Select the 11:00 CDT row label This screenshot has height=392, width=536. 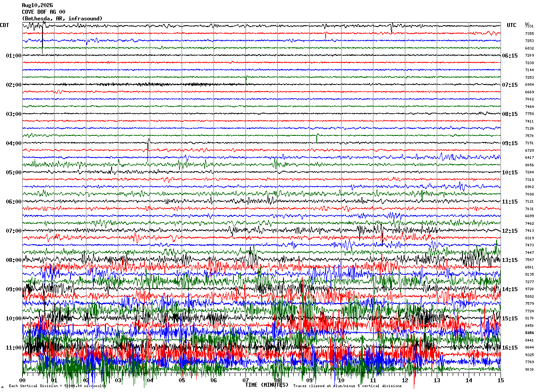point(14,348)
